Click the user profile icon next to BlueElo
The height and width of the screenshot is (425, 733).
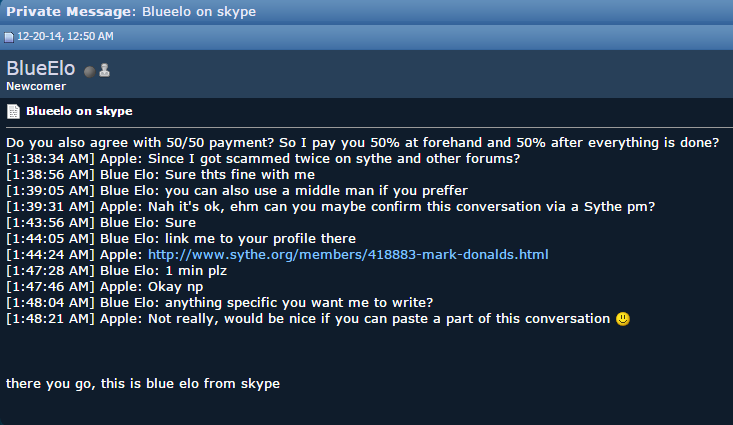point(104,70)
